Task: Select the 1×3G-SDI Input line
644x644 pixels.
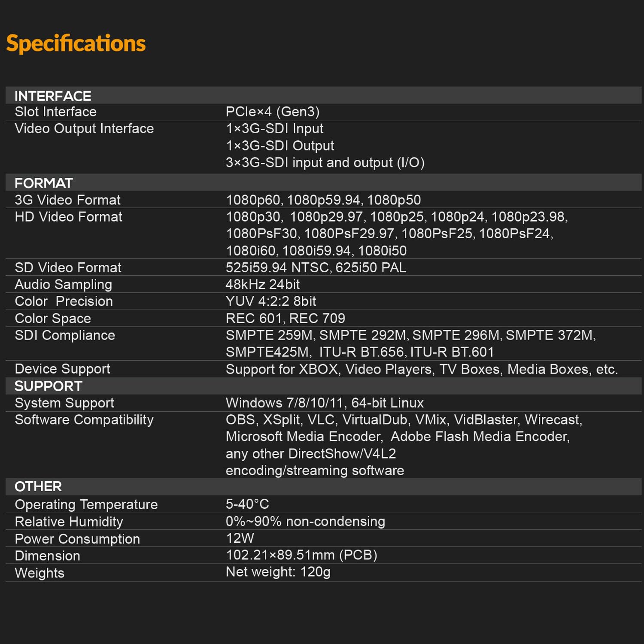Action: point(275,128)
